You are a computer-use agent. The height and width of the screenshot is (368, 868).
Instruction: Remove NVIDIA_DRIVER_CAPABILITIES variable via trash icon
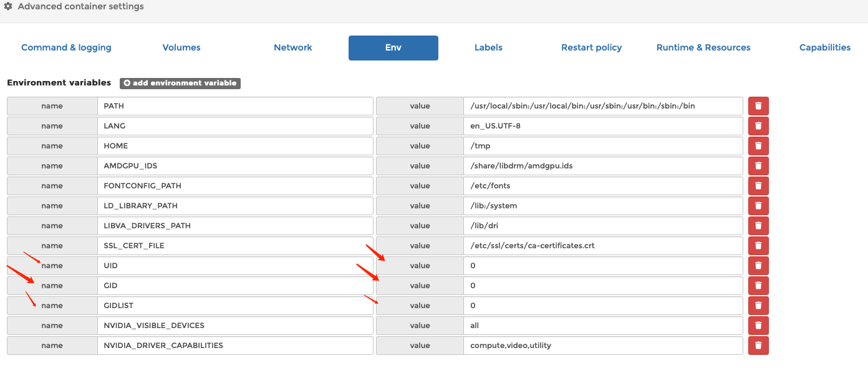tap(758, 346)
